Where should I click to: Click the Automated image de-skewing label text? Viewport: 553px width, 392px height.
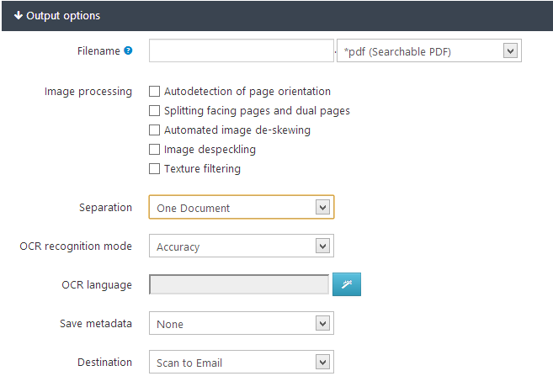coord(237,130)
